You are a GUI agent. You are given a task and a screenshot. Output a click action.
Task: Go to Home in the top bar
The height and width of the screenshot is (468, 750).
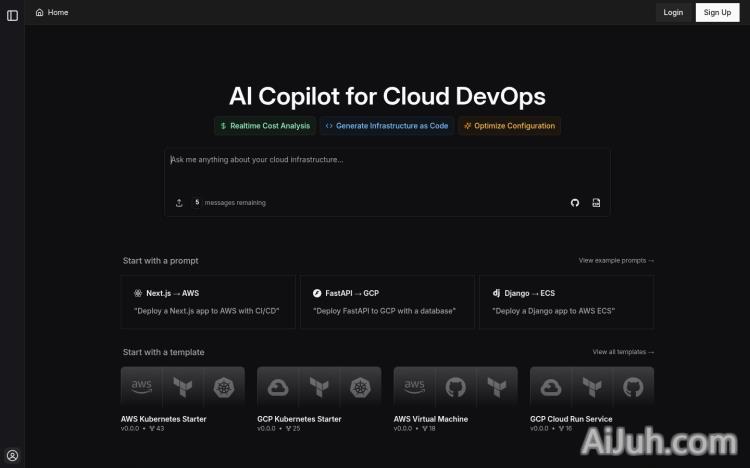pyautogui.click(x=52, y=13)
